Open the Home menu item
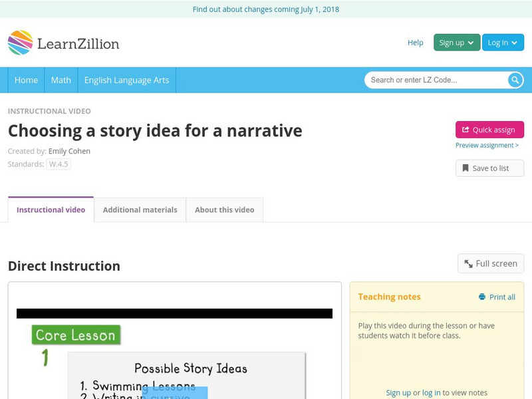This screenshot has height=399, width=532. click(26, 80)
